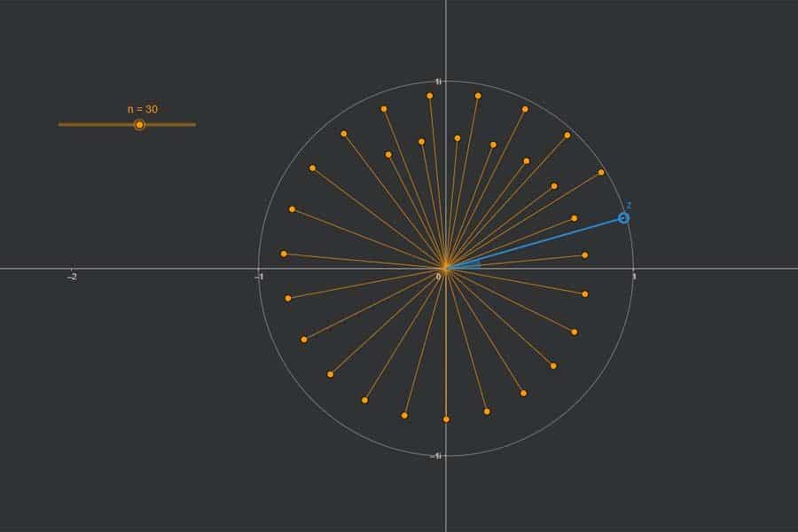Click the blue angle marker at the origin
Screen dimensions: 798x532
pos(470,262)
